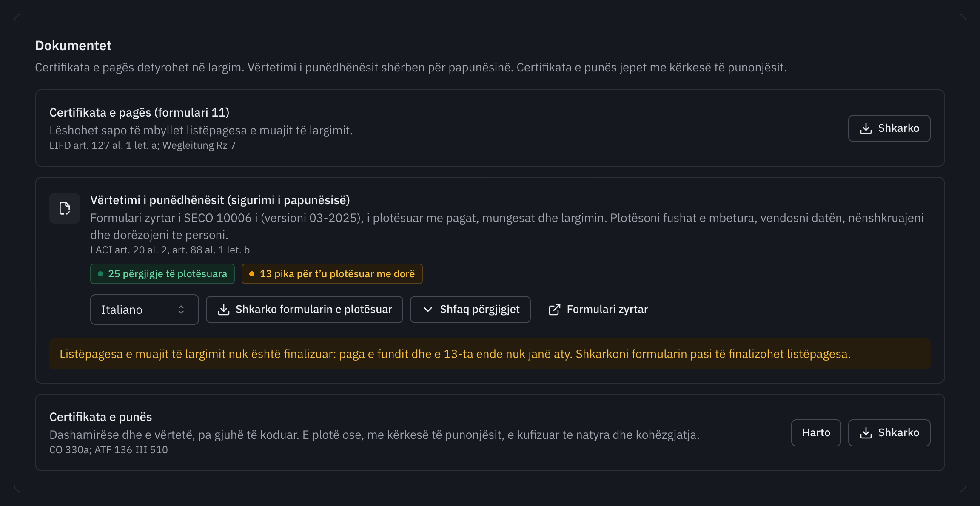Image resolution: width=980 pixels, height=506 pixels.
Task: Click the Certifikata e pagës (formulari 11) title
Action: click(x=140, y=112)
